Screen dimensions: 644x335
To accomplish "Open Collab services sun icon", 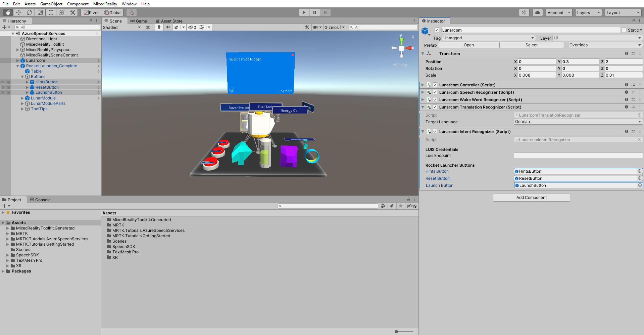I will (x=524, y=12).
